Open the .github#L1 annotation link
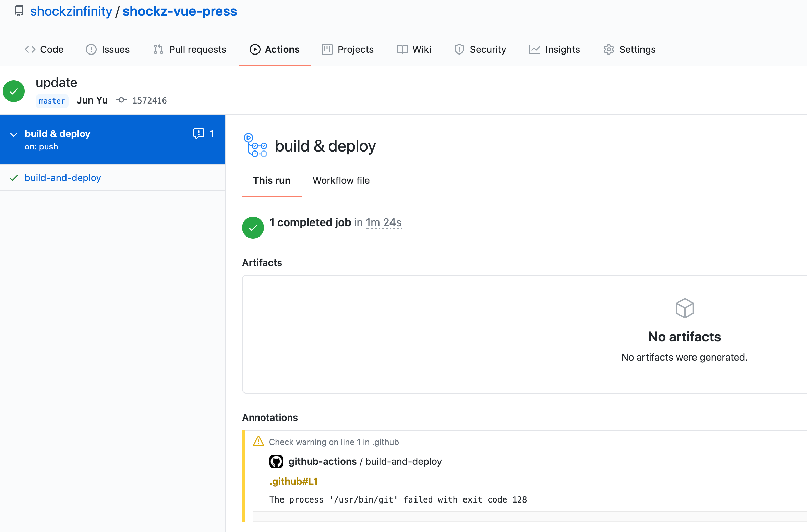 coord(293,481)
